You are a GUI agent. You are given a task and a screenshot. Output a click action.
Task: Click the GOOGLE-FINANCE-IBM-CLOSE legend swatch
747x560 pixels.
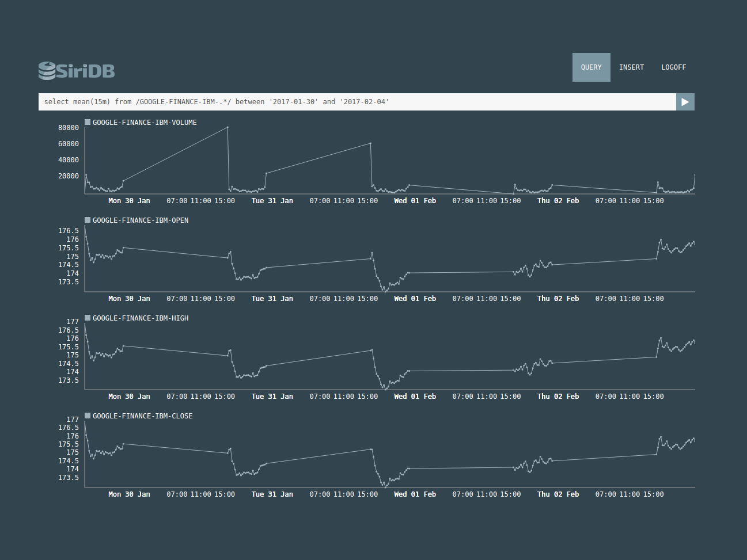(88, 416)
